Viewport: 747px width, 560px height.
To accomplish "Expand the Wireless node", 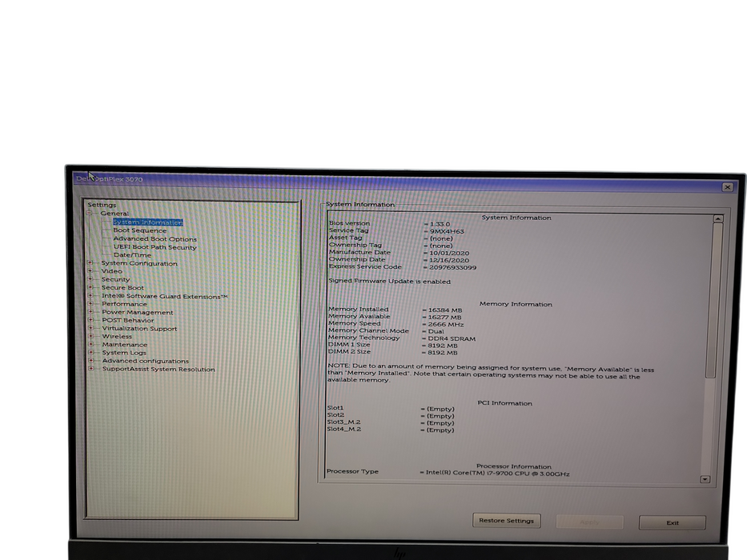I will (x=90, y=336).
